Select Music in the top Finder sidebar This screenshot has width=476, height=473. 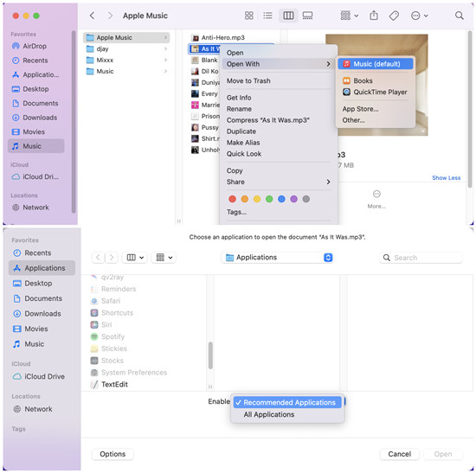pyautogui.click(x=35, y=146)
